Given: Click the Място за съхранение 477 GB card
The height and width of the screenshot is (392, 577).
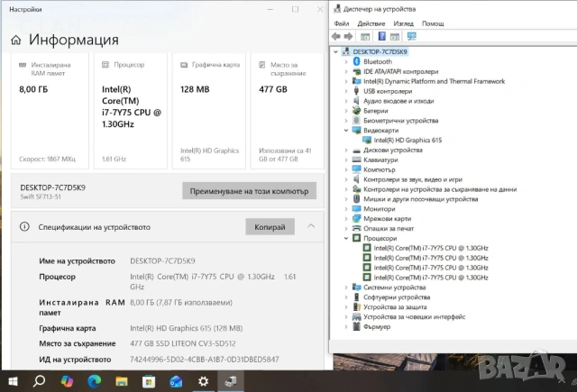Looking at the screenshot, I should [287, 111].
